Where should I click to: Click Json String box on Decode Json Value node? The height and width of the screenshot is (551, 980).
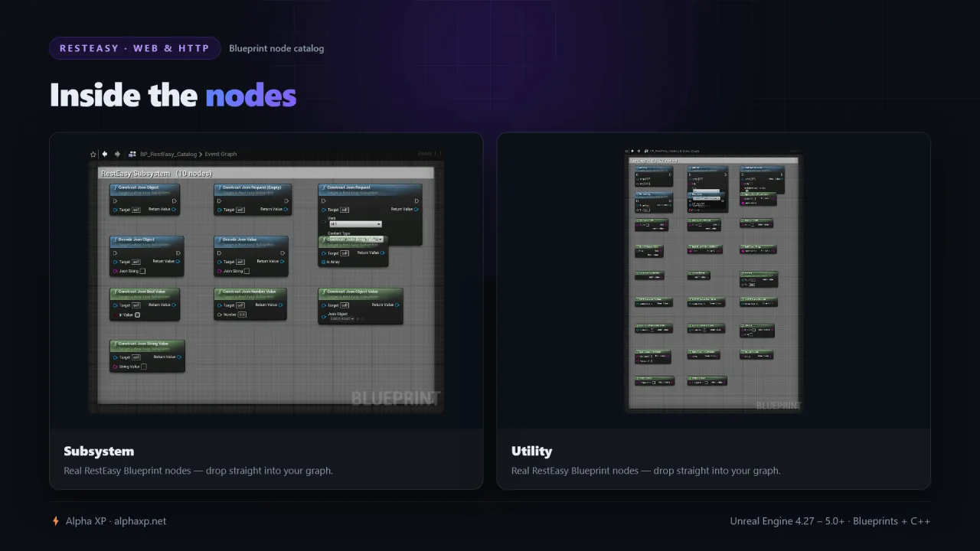pyautogui.click(x=247, y=271)
